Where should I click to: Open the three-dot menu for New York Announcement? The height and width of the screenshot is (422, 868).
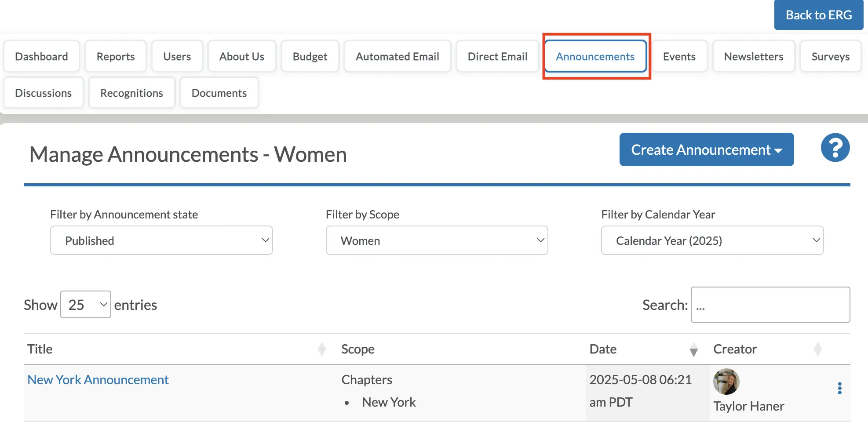[839, 388]
